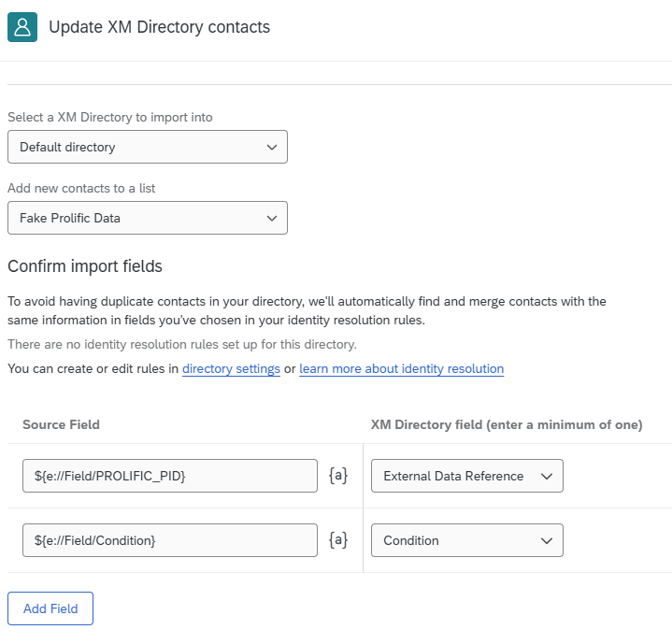
Task: Click the 'Select a XM Directory to import into' label
Action: [110, 117]
